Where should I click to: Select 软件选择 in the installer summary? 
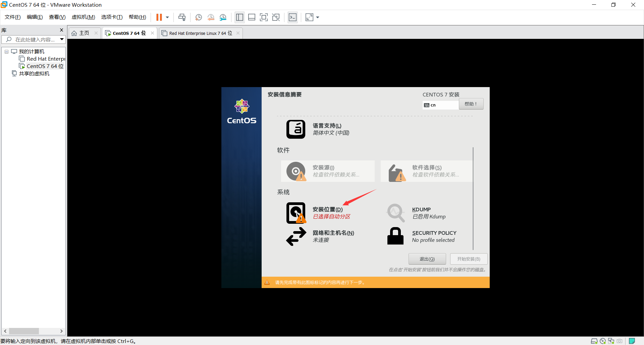coord(427,167)
